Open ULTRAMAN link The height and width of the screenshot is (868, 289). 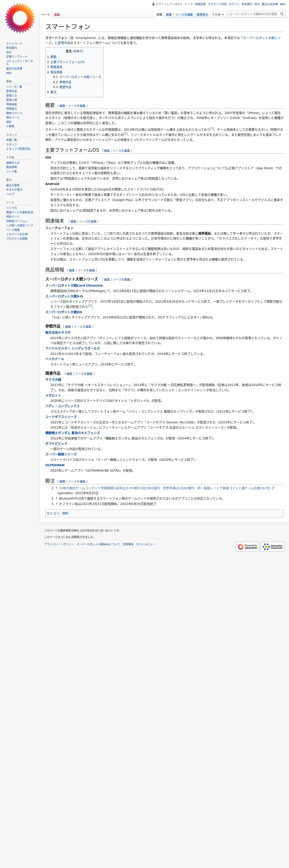coord(55,465)
